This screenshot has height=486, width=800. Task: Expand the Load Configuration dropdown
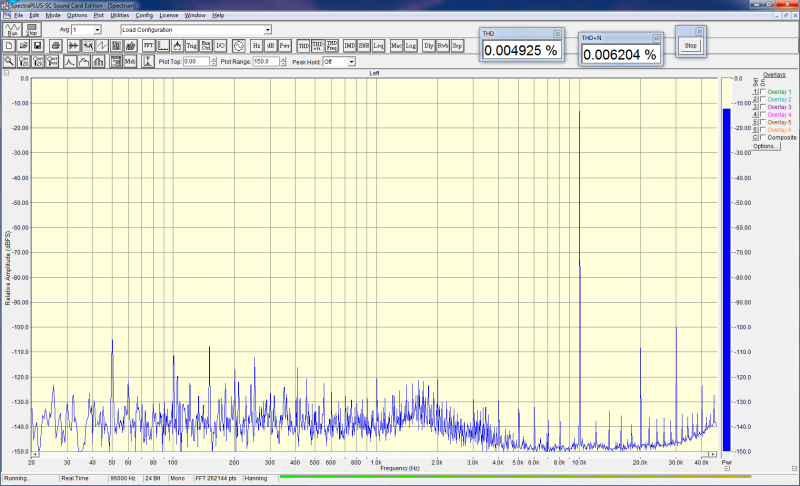click(x=267, y=30)
